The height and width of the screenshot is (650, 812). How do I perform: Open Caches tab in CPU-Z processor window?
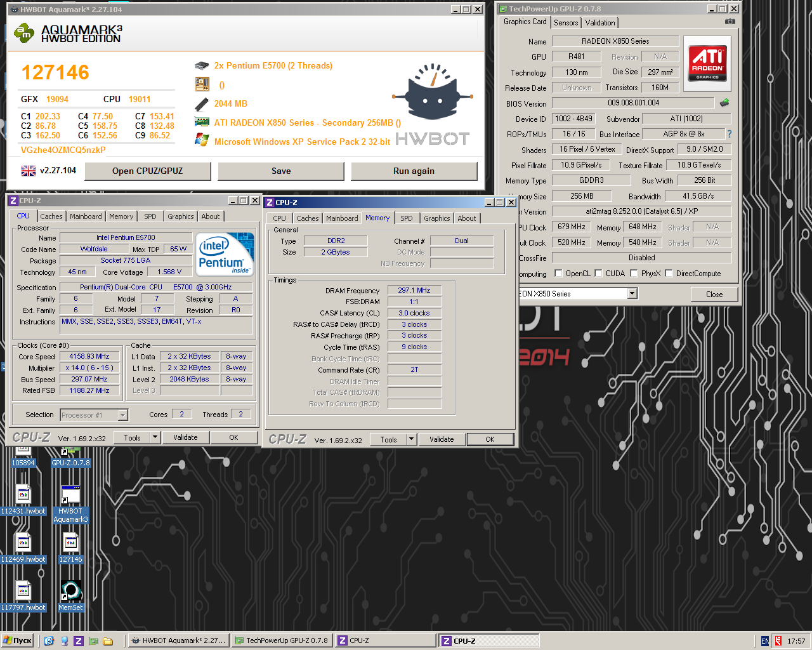click(51, 216)
